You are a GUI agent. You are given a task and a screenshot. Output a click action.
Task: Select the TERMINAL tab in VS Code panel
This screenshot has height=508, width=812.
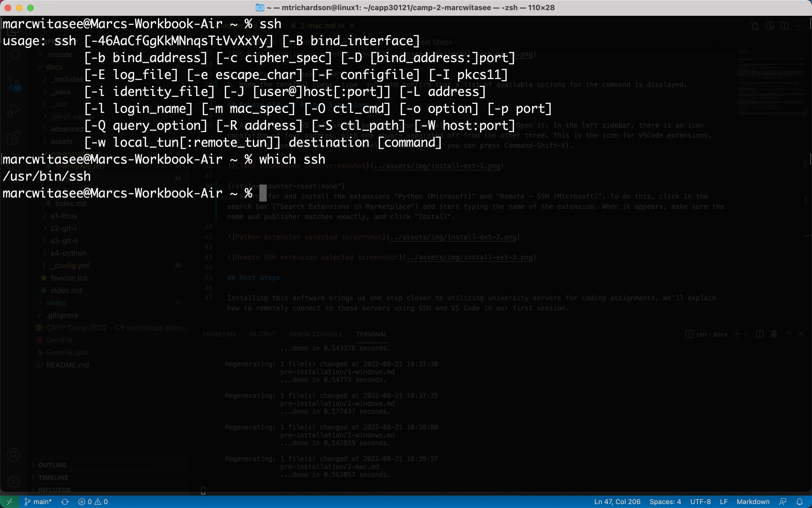coord(372,334)
